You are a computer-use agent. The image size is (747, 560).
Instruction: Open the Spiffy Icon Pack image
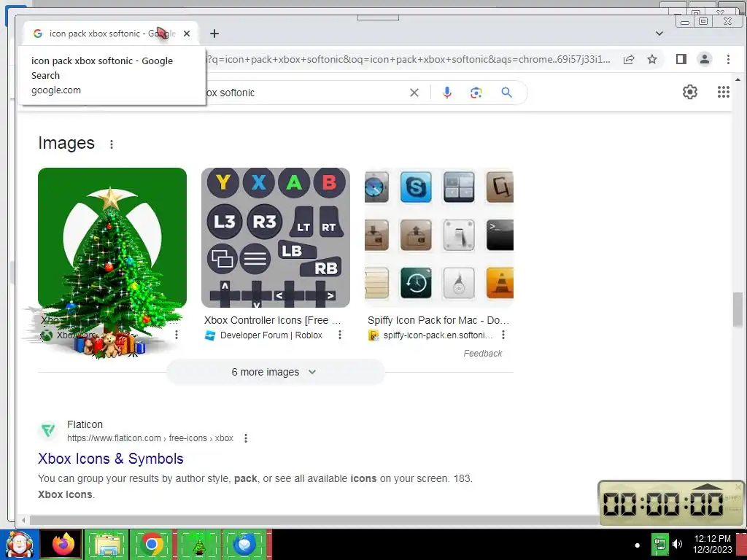[439, 238]
